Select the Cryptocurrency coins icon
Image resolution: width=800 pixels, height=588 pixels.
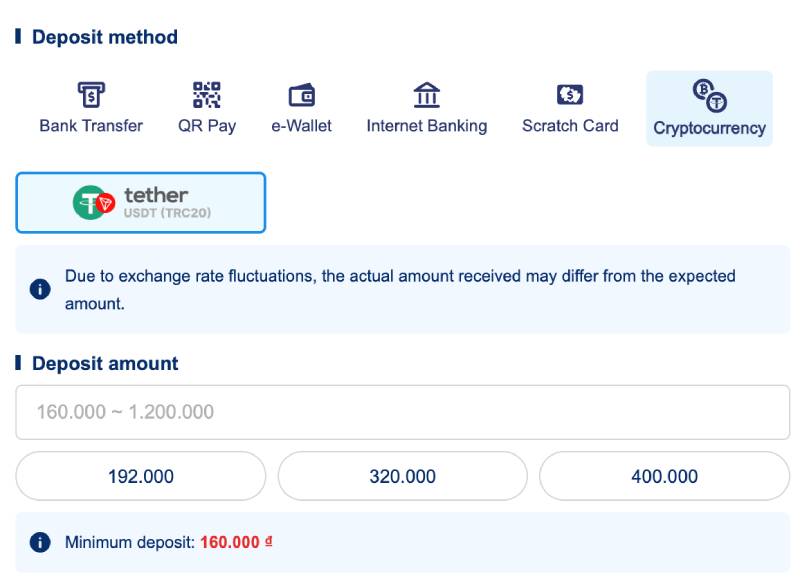[x=710, y=95]
